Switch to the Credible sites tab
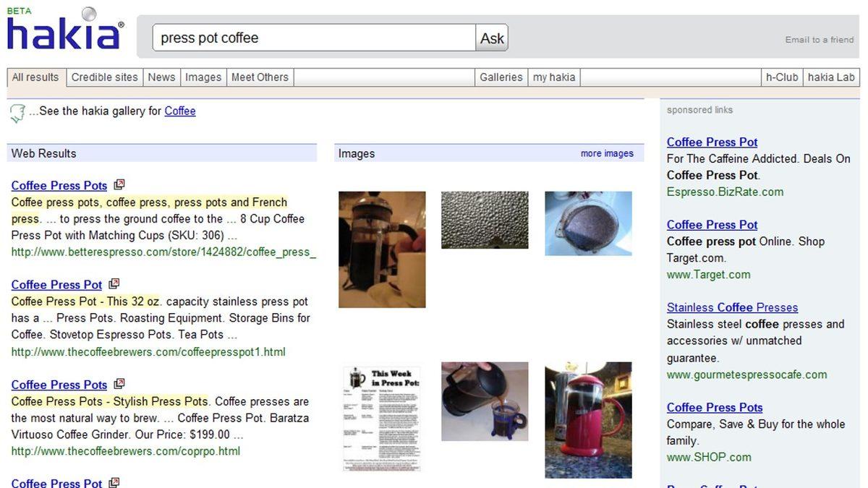The width and height of the screenshot is (868, 488). click(x=104, y=77)
